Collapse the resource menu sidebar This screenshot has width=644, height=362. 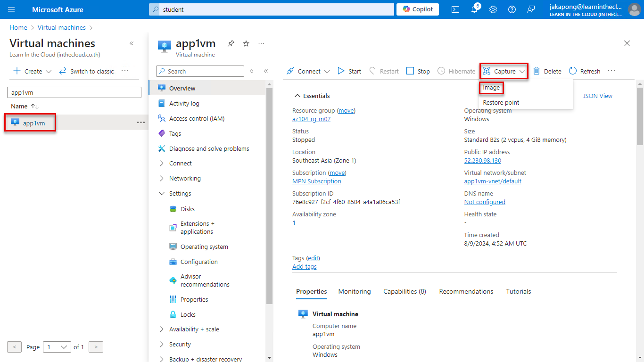tap(266, 71)
